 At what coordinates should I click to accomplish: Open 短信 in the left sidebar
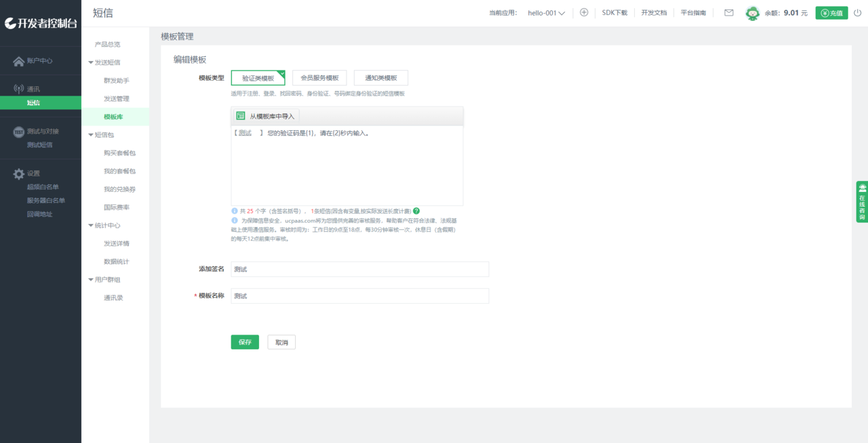pos(41,102)
